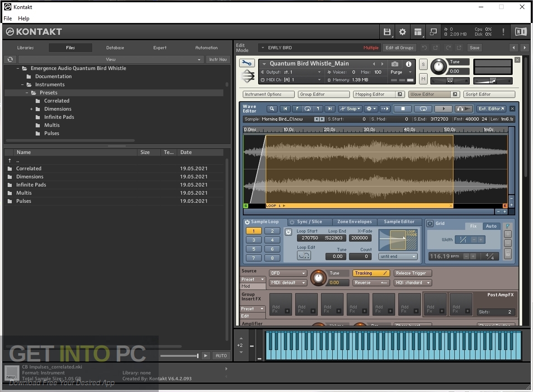Screen dimensions: 533x392
Task: Toggle the Tracking button
Action: (x=371, y=273)
